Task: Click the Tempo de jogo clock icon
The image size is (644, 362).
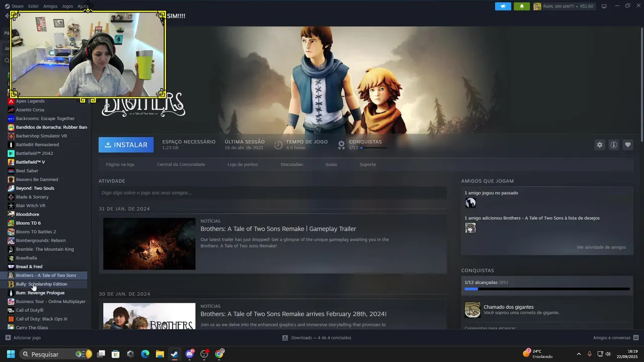Action: (x=278, y=145)
